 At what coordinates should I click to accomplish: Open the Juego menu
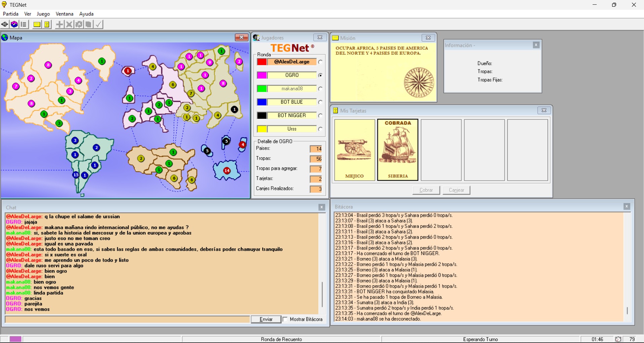click(43, 14)
